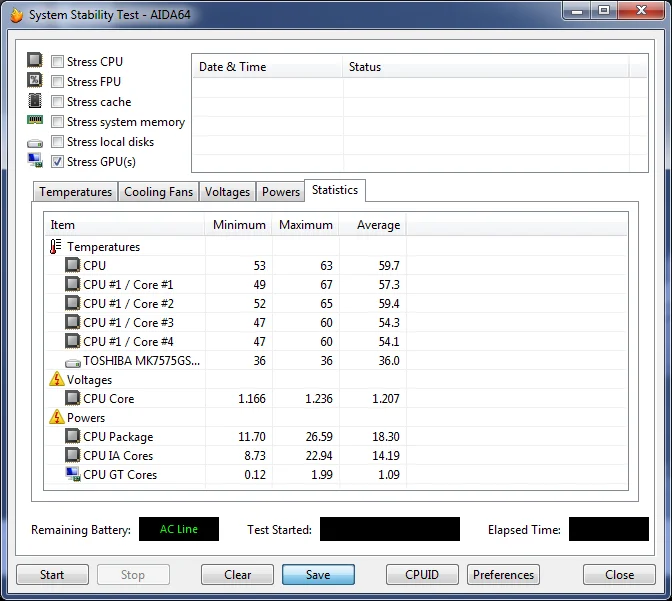Maximize the System Stability Test window
This screenshot has width=672, height=601.
click(x=604, y=11)
